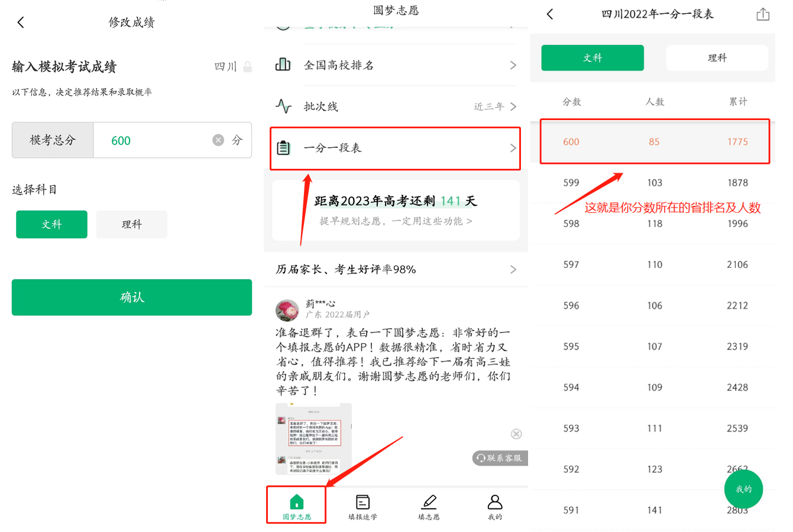793x532 pixels.
Task: Switch to the 我的 profile tab
Action: coord(495,507)
